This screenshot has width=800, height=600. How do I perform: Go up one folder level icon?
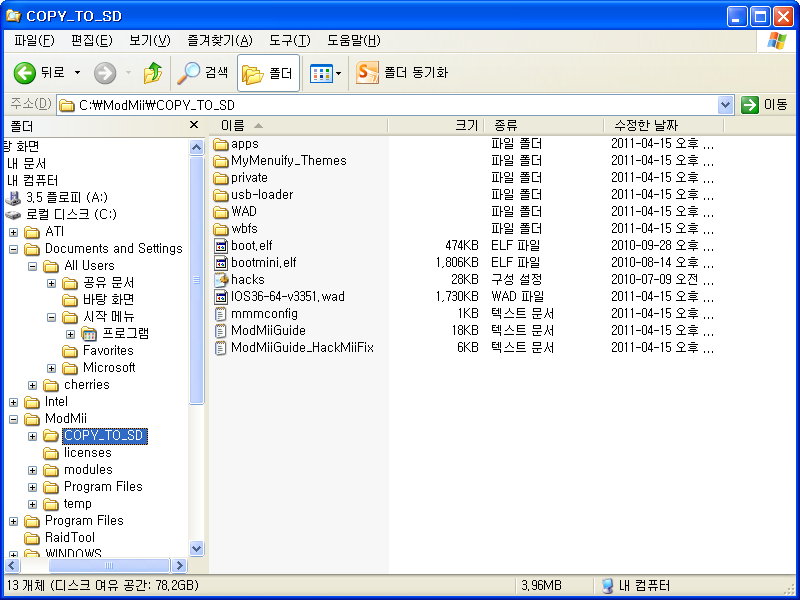pos(152,73)
